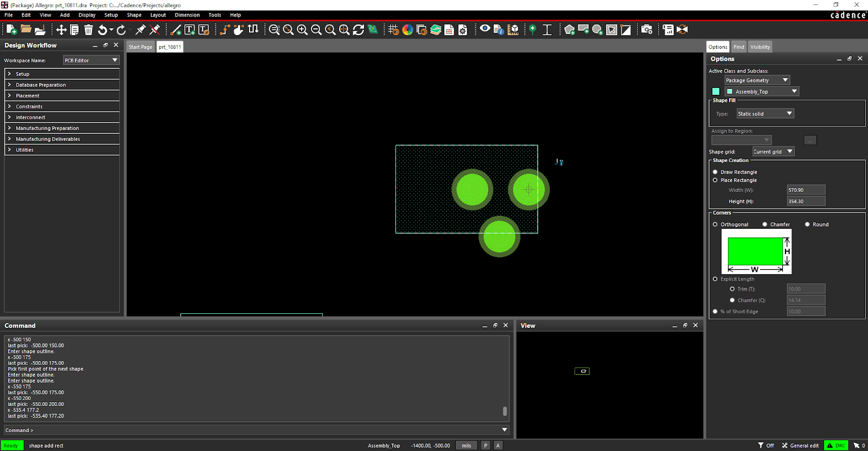
Task: Expand the Database Preparation section
Action: (x=62, y=85)
